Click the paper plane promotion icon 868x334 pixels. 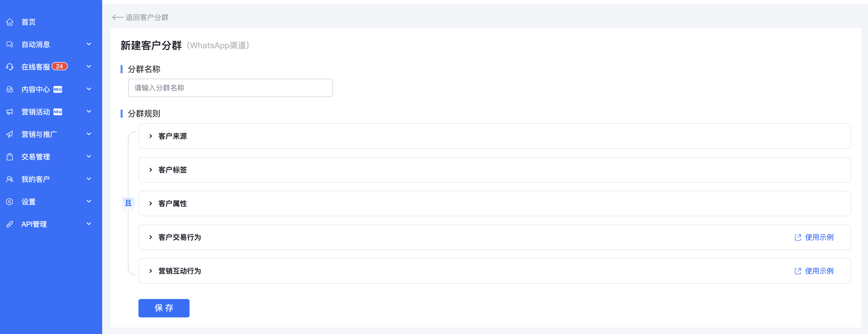[x=10, y=134]
